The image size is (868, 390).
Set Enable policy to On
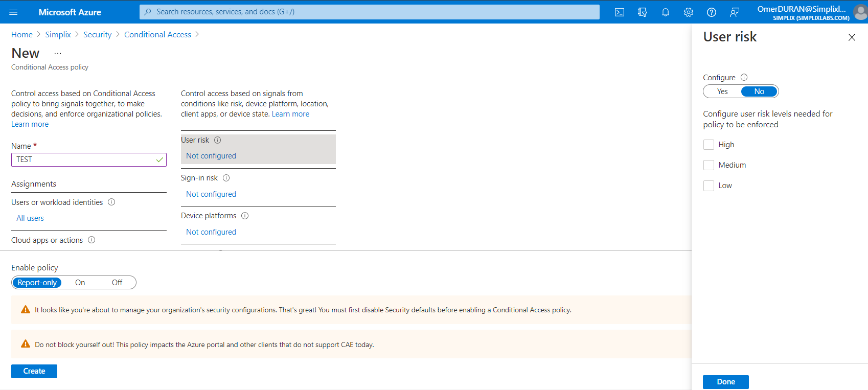click(80, 283)
